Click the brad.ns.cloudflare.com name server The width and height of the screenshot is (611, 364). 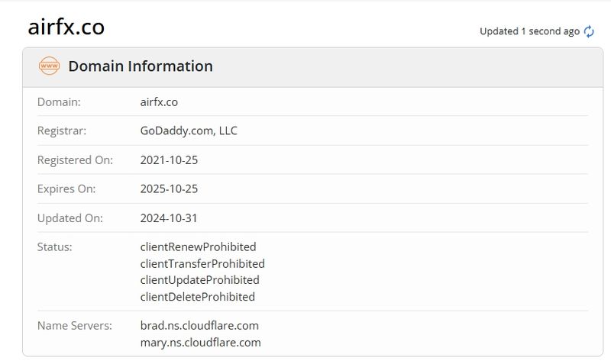click(199, 325)
